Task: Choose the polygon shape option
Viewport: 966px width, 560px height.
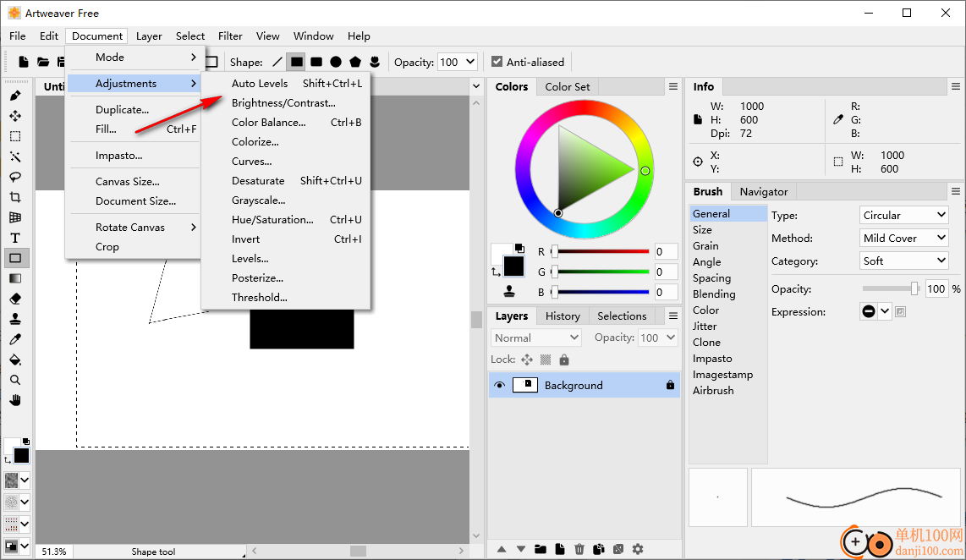Action: pos(355,62)
